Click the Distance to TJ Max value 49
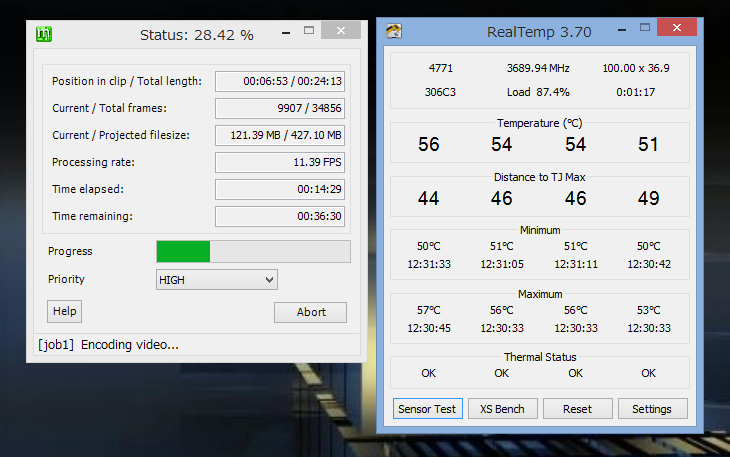This screenshot has width=730, height=457. point(649,198)
